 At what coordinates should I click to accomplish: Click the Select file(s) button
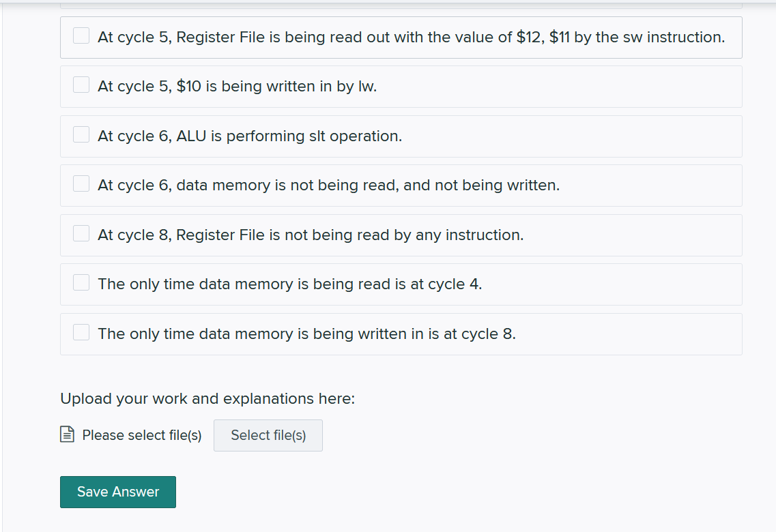(x=268, y=435)
